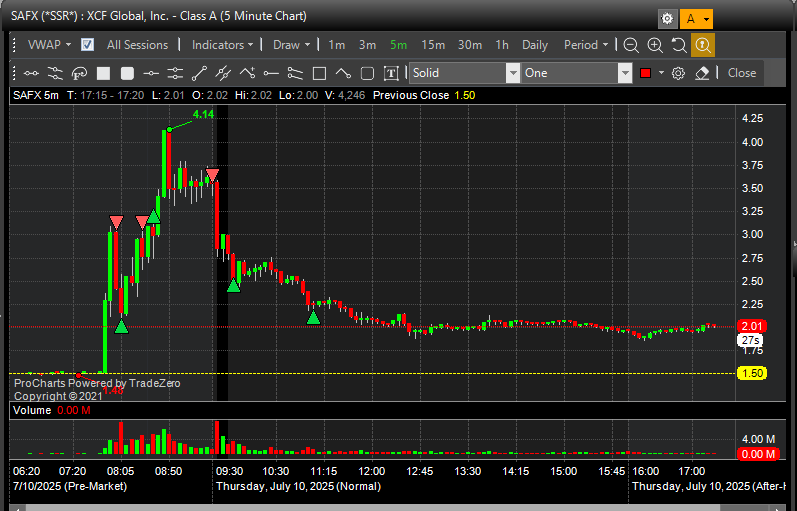The height and width of the screenshot is (511, 797).
Task: Expand the color picker dropdown arrow
Action: [x=661, y=73]
